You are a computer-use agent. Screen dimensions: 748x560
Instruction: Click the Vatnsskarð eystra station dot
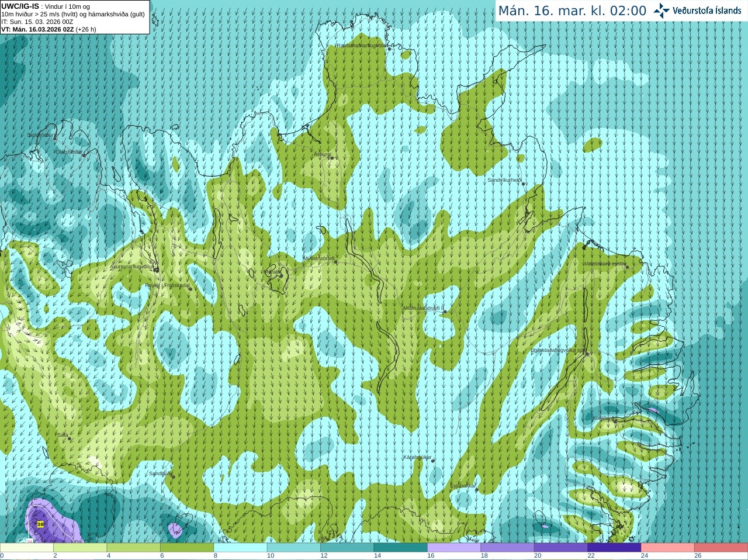628,267
